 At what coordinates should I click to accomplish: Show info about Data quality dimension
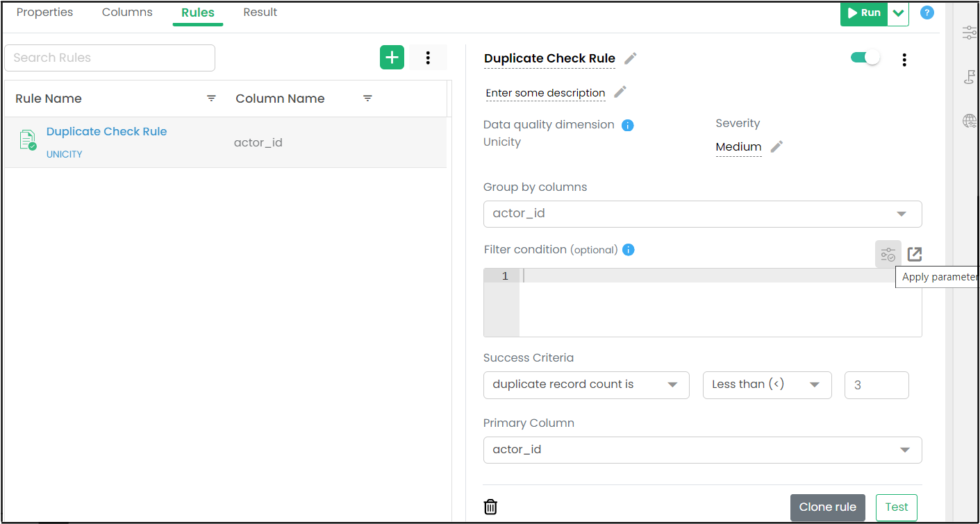(627, 126)
